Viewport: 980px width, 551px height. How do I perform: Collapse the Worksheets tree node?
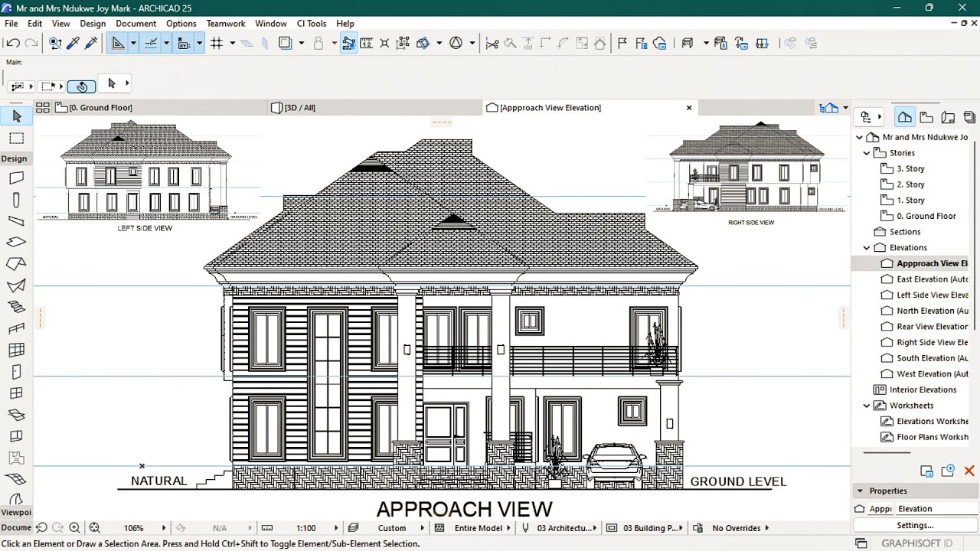(867, 406)
